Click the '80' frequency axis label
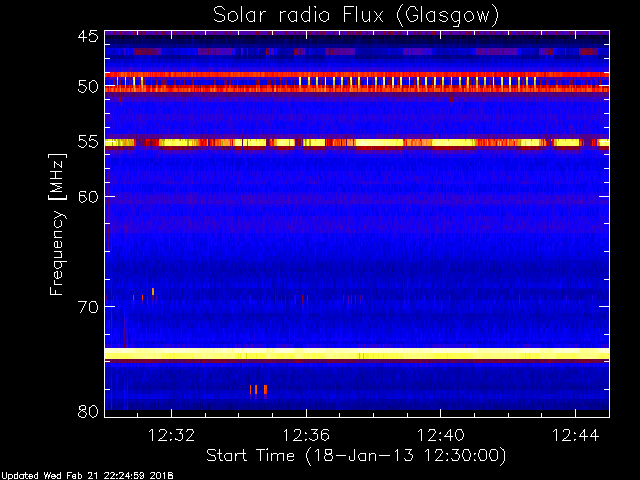This screenshot has height=480, width=640. [88, 411]
